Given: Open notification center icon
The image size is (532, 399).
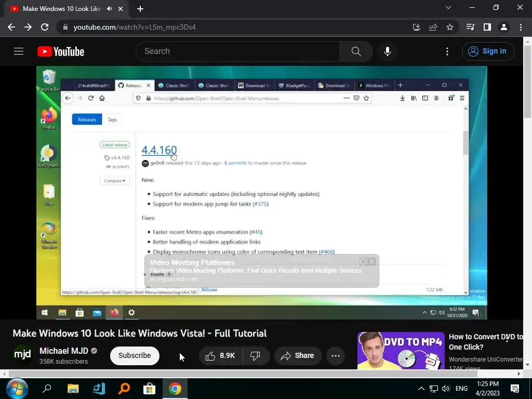Looking at the screenshot, I should point(515,389).
